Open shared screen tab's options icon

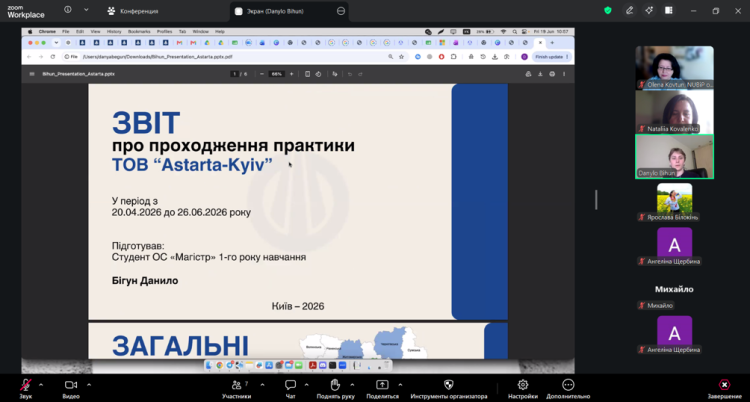point(341,11)
